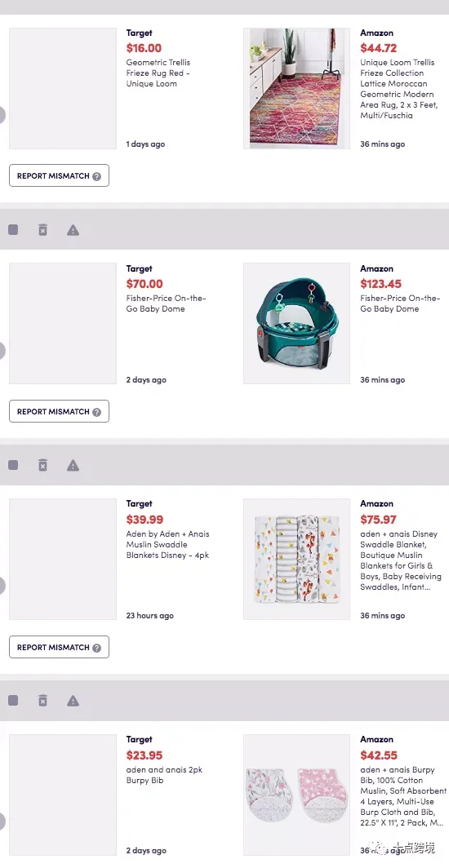The height and width of the screenshot is (868, 449).
Task: Report a mismatch for the Disney swaddle blankets
Action: click(x=60, y=647)
